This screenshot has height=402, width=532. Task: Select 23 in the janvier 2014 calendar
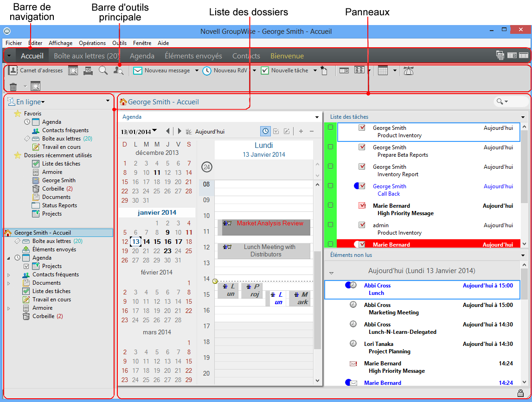tap(167, 251)
